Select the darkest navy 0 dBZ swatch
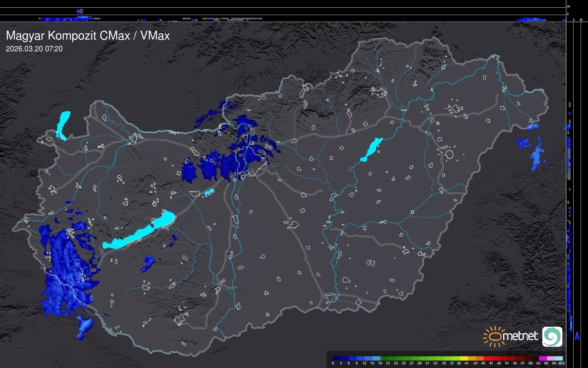 337,358
